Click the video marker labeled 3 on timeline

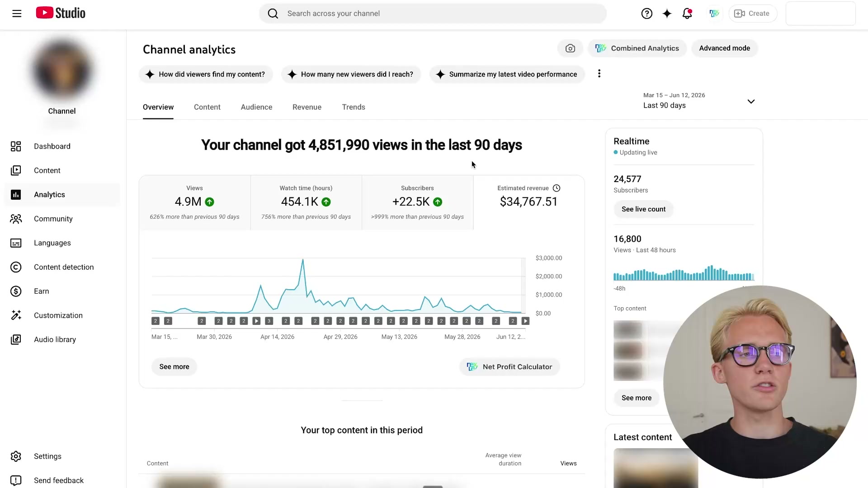pyautogui.click(x=269, y=321)
